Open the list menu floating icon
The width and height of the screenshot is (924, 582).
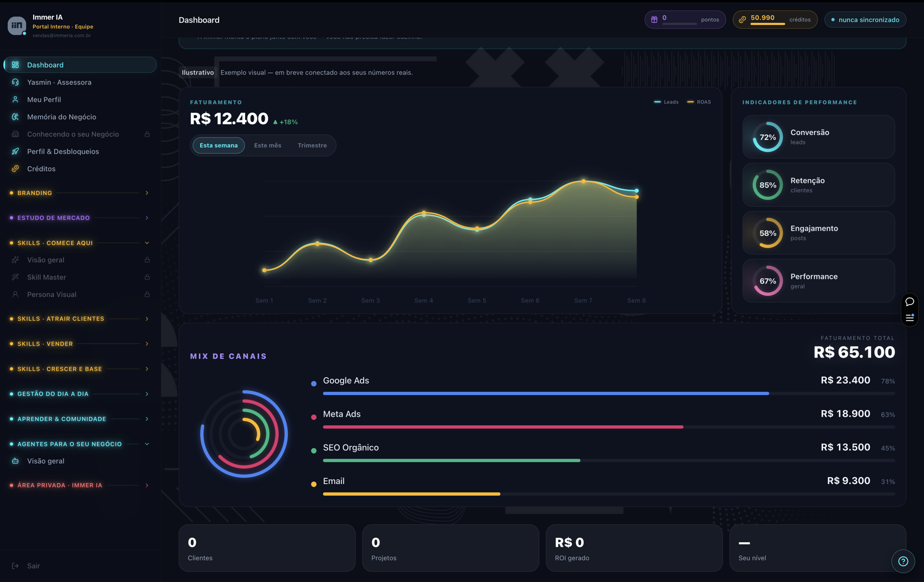[910, 317]
